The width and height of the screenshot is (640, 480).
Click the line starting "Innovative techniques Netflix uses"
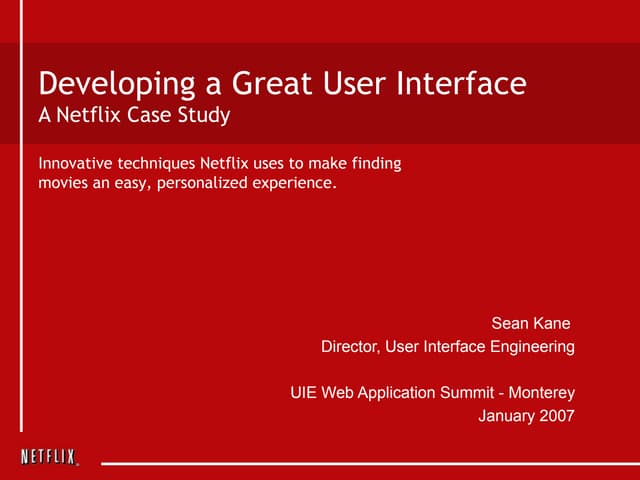(219, 164)
